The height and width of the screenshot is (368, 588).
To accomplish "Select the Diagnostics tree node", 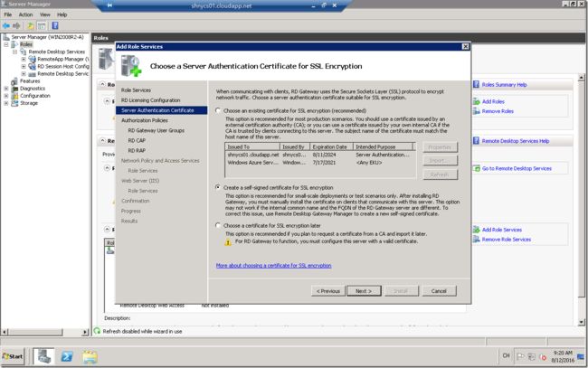I will coord(33,89).
